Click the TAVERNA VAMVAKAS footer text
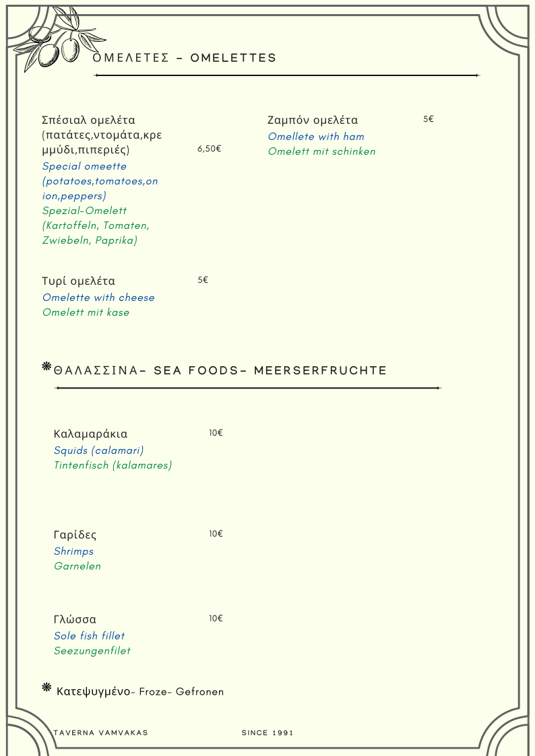Screen dimensions: 535x756 [100, 732]
